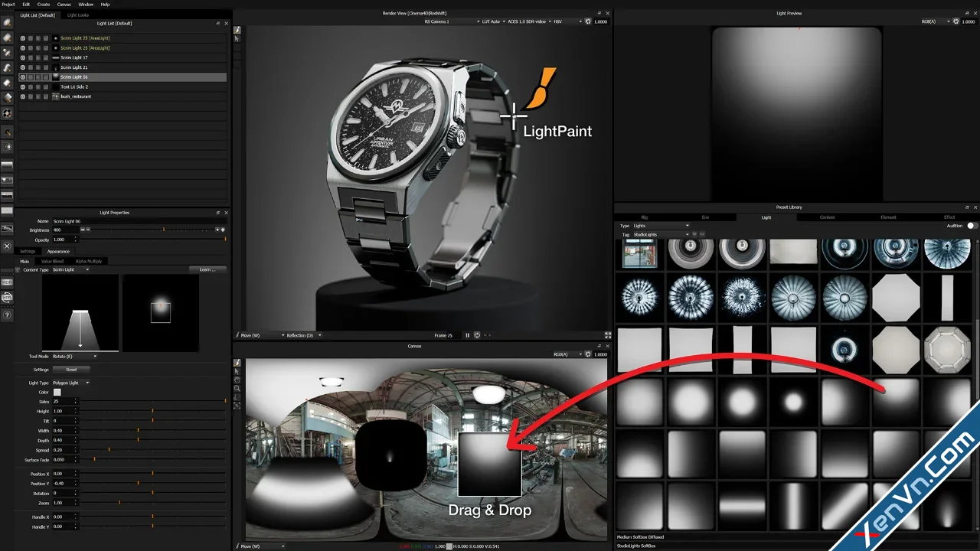Refresh the Render View with refresh icon
980x551 pixels.
point(477,335)
